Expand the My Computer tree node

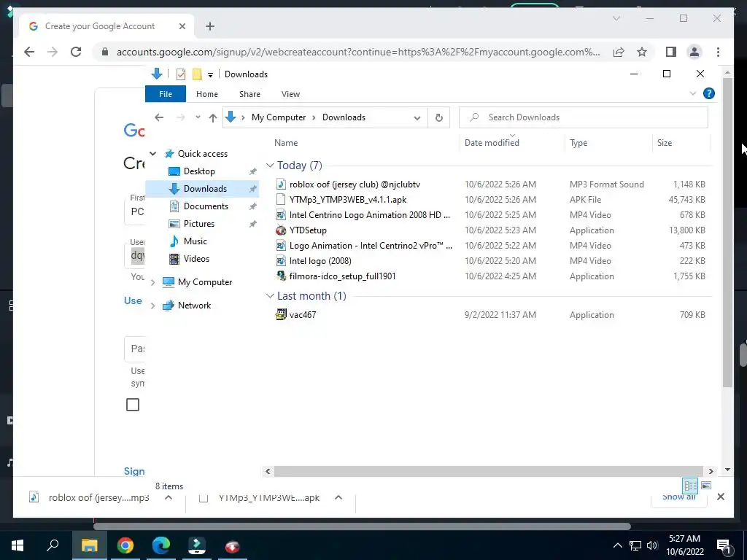[x=153, y=282]
